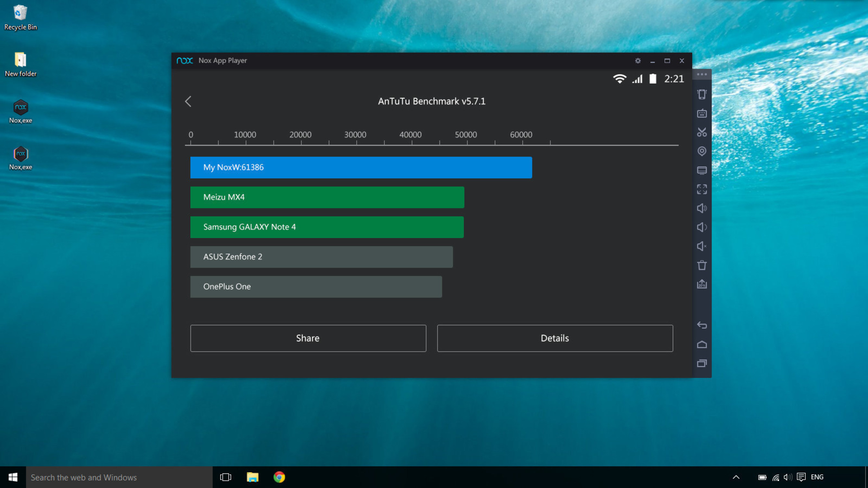Select OnePlus One benchmark bar
The width and height of the screenshot is (868, 488).
(316, 287)
